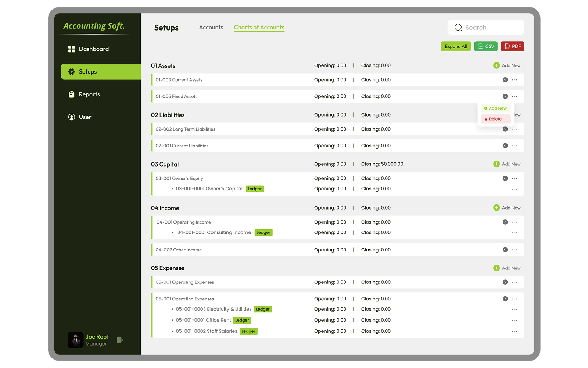Expand the 04-002 Other Income row
This screenshot has width=588, height=368.
coord(505,249)
